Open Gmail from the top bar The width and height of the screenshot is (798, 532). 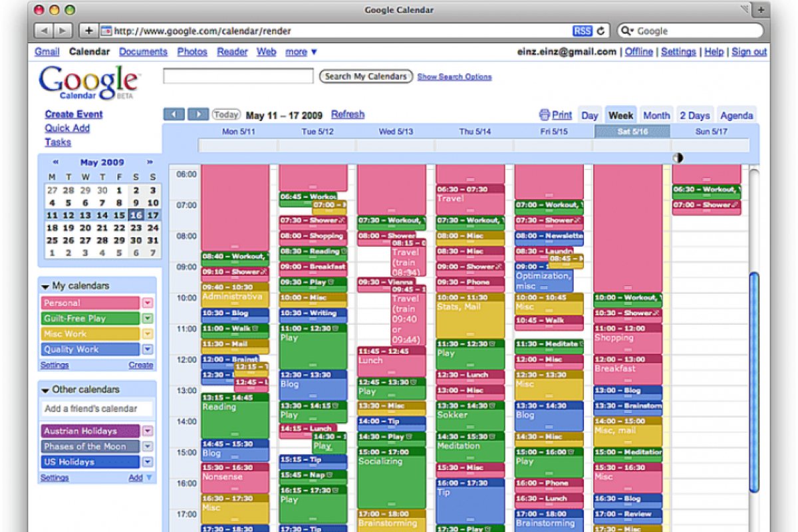(47, 52)
